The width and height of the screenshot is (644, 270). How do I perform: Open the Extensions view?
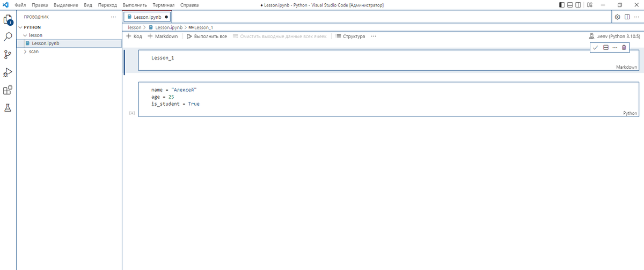(8, 90)
